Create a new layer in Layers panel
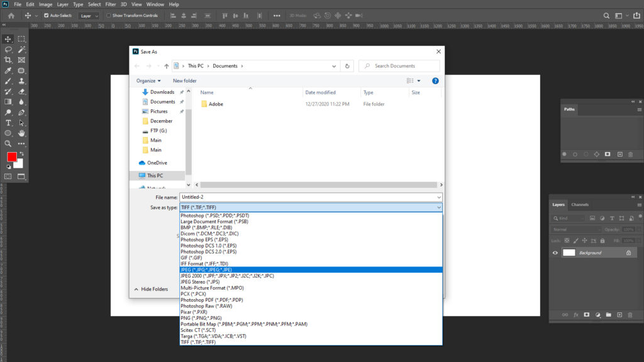The image size is (644, 362). 619,315
